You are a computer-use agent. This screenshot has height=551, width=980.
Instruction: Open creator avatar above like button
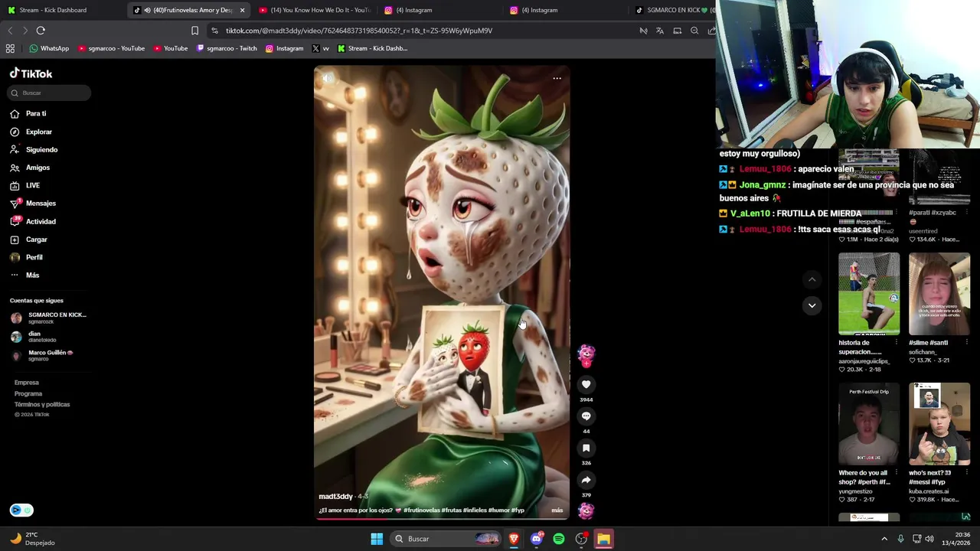click(586, 354)
